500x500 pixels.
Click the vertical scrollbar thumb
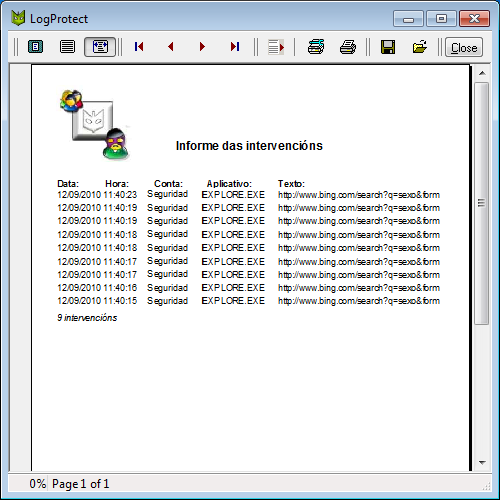481,203
